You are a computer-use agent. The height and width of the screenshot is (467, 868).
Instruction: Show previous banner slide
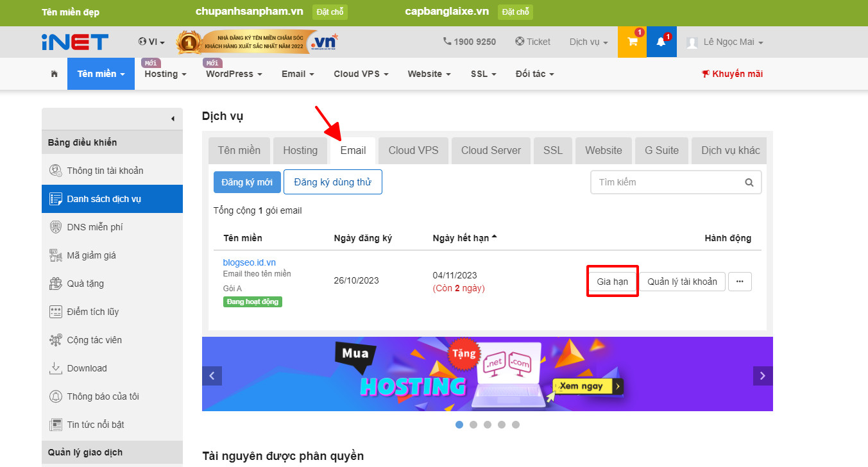point(212,376)
